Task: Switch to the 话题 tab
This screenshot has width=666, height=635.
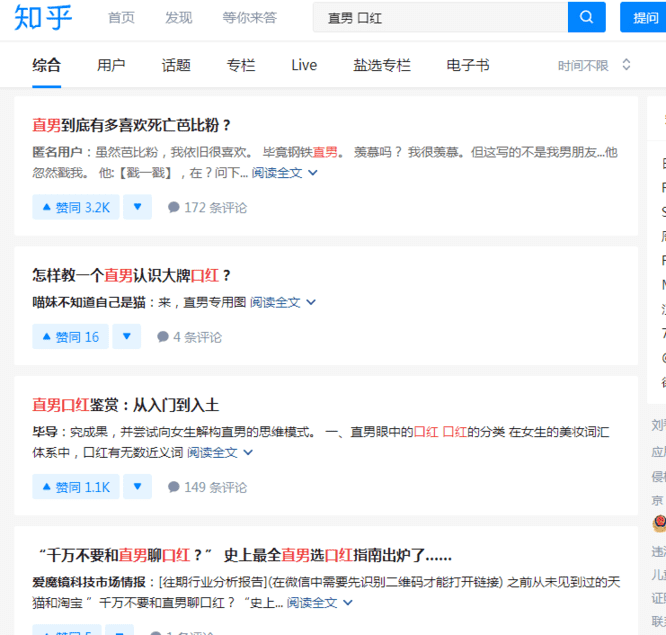Action: [176, 65]
